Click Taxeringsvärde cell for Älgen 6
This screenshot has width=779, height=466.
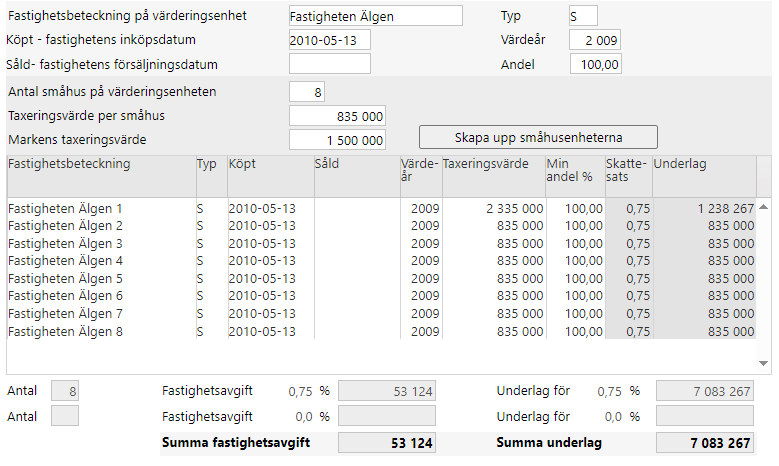point(494,296)
